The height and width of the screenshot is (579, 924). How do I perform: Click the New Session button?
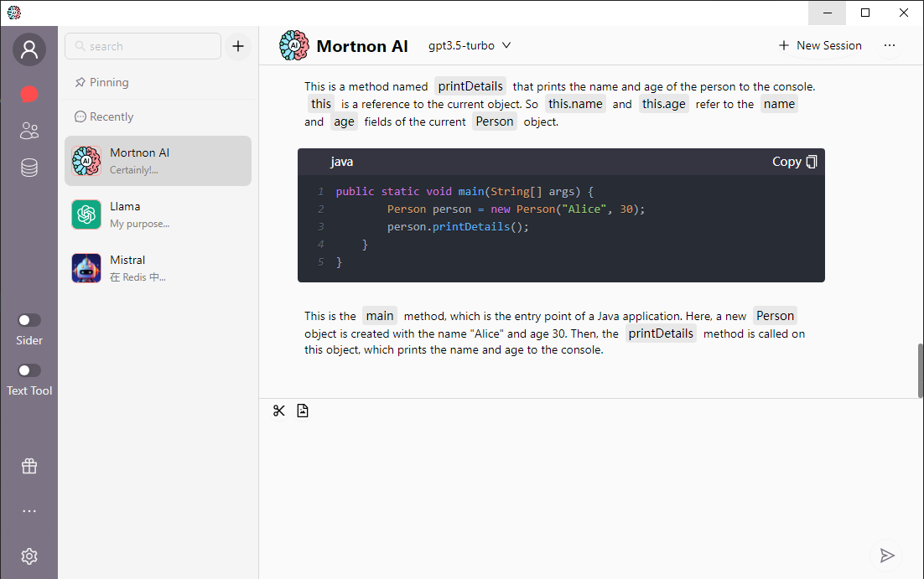click(x=820, y=46)
